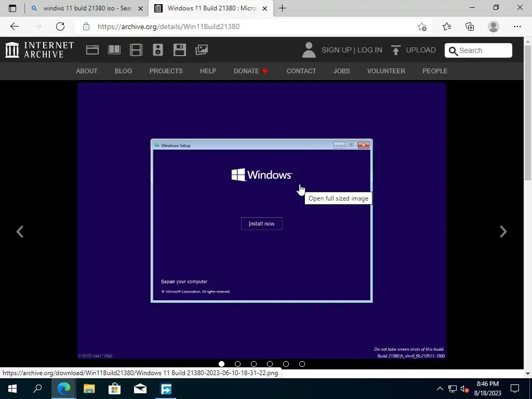
Task: Select the third carousel dot
Action: click(254, 364)
